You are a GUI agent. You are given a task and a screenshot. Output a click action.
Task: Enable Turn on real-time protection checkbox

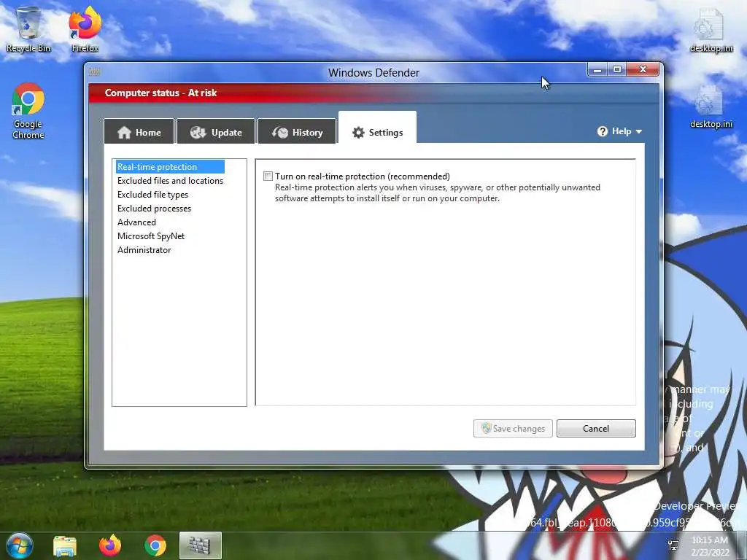coord(268,176)
